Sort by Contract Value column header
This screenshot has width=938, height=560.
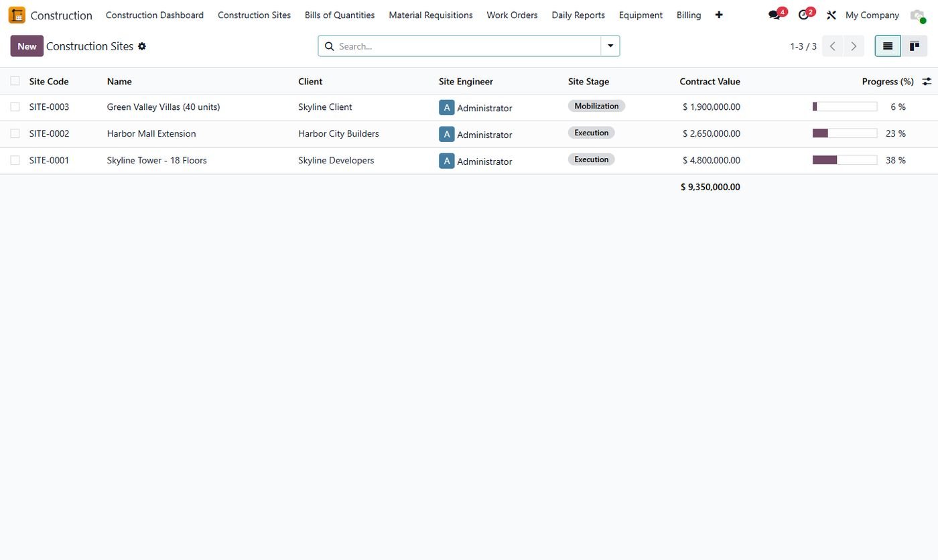(710, 81)
